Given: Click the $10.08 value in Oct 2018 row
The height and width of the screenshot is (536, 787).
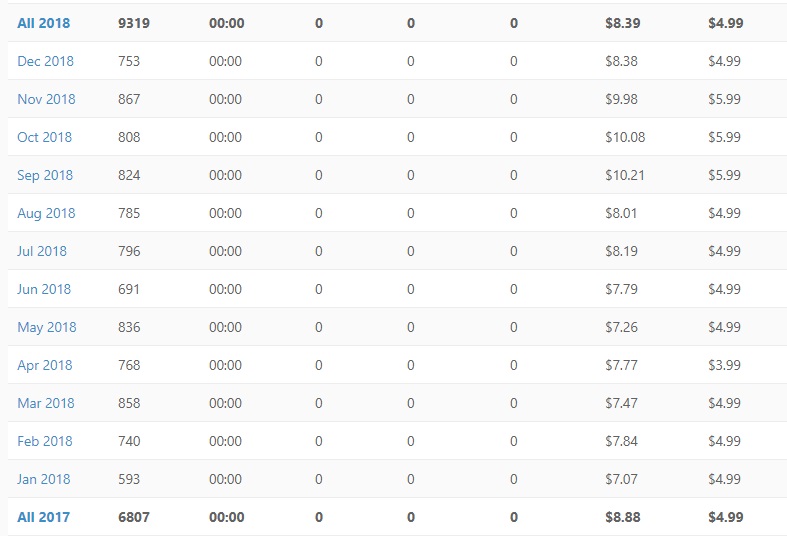Looking at the screenshot, I should click(x=625, y=137).
